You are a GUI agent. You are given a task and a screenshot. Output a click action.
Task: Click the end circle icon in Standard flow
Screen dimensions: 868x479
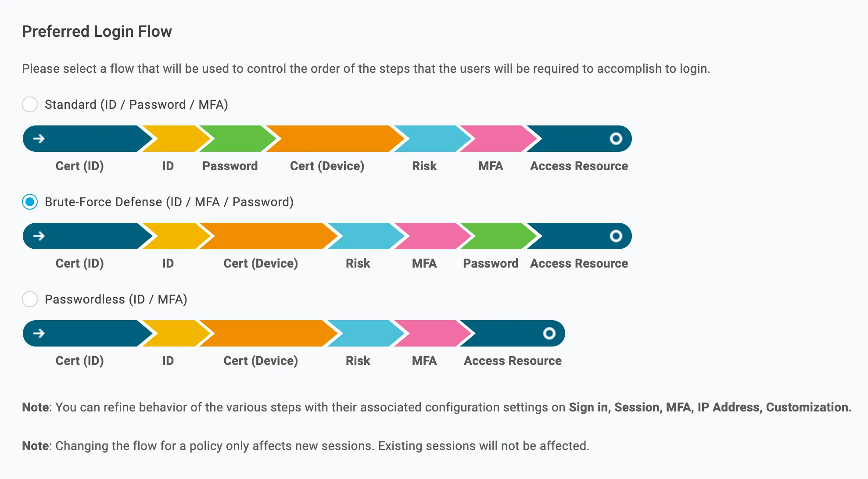click(616, 139)
